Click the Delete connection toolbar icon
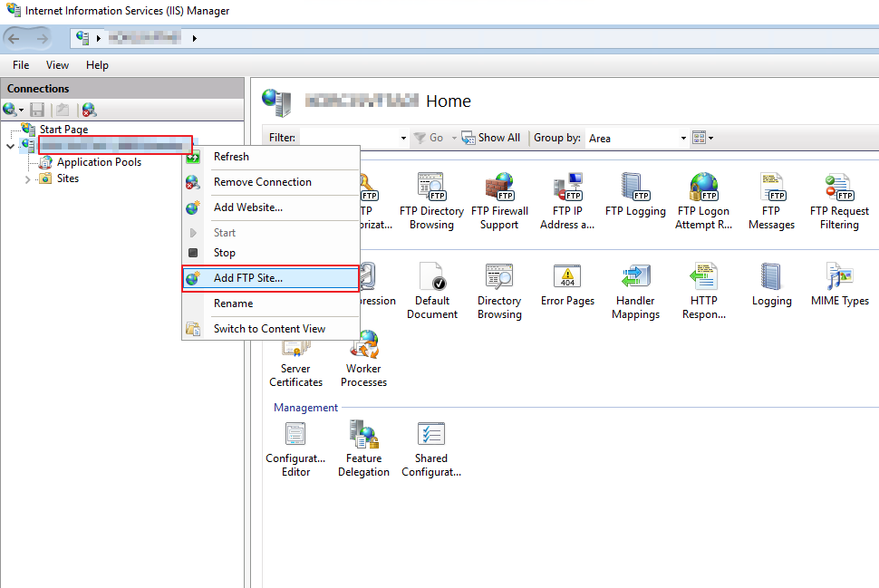879x588 pixels. [89, 110]
